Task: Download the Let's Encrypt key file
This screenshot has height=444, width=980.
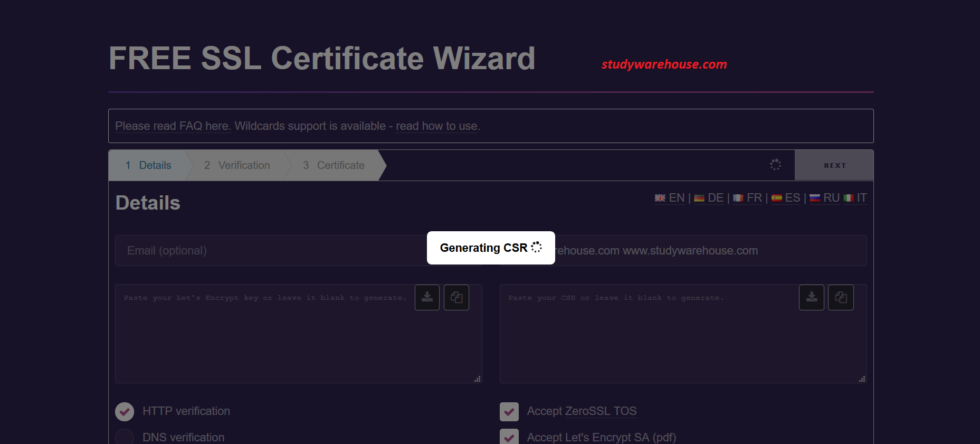Action: 427,297
